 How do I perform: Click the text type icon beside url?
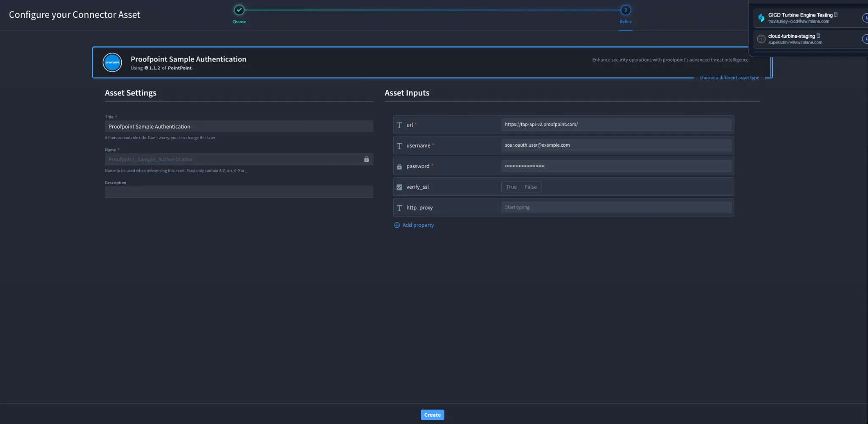(399, 125)
